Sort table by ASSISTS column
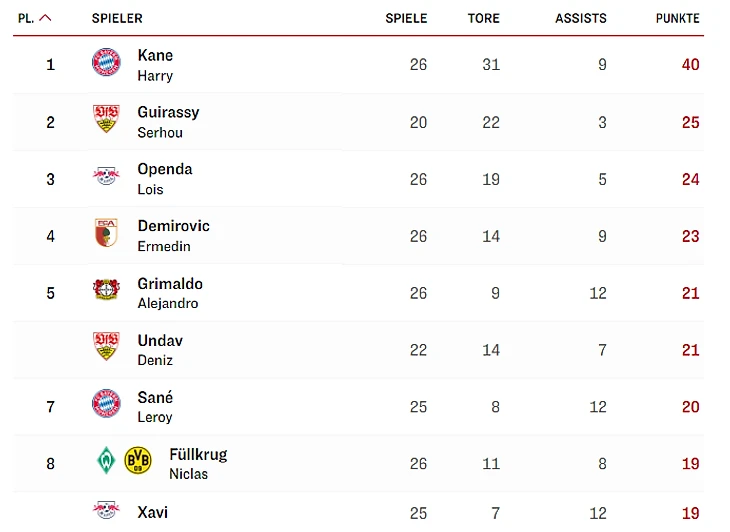The image size is (730, 532). point(580,18)
